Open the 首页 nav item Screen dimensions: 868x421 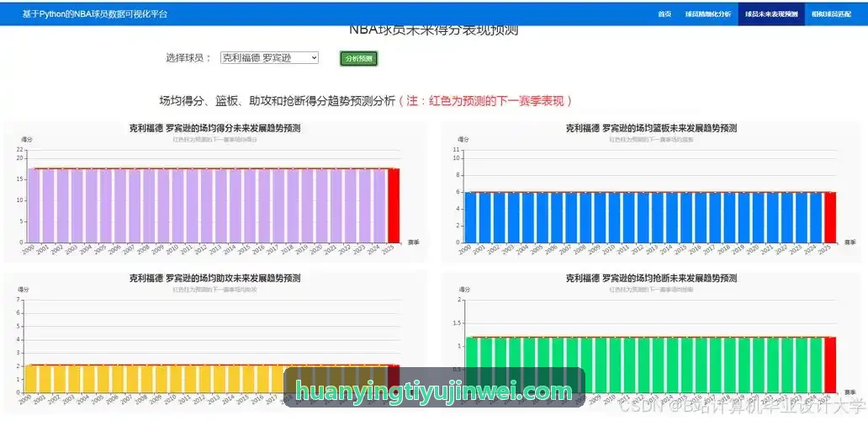click(664, 13)
